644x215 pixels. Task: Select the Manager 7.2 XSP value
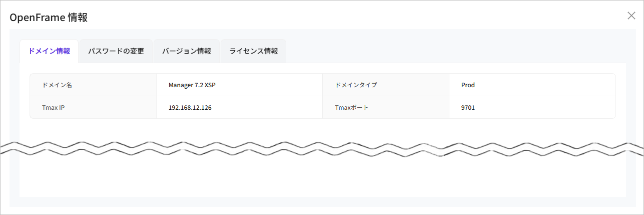click(x=192, y=85)
